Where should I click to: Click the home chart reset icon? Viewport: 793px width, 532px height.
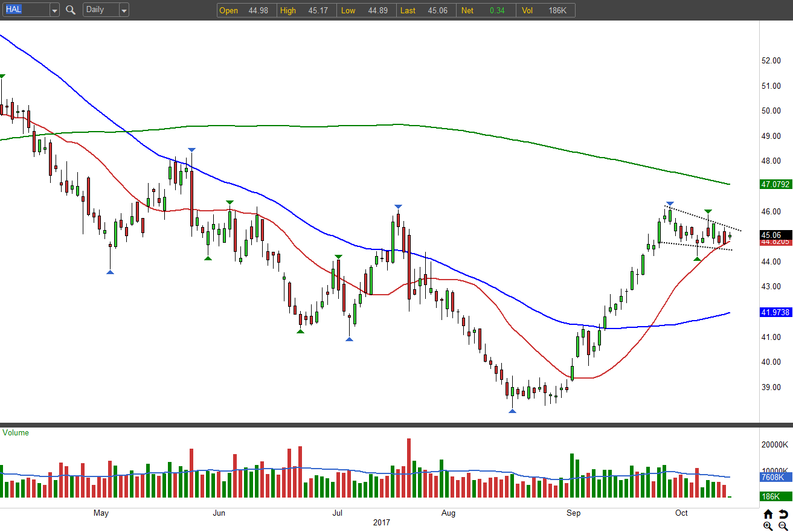[768, 514]
